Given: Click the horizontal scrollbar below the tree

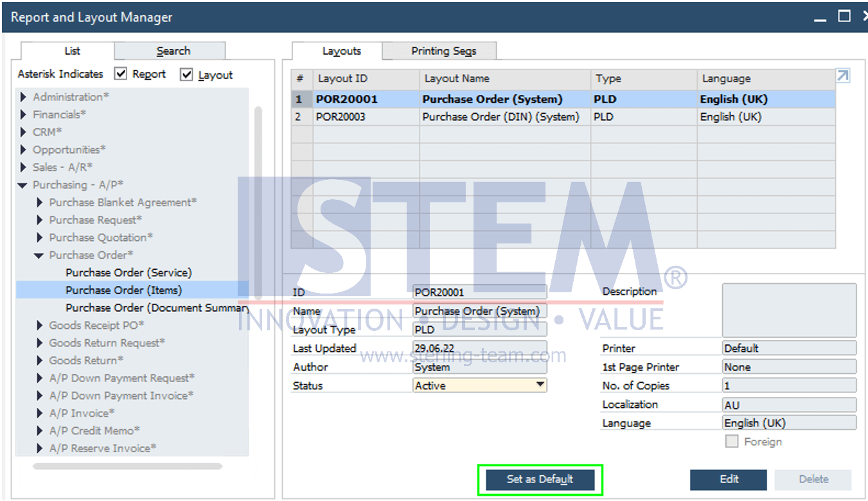Looking at the screenshot, I should [128, 465].
